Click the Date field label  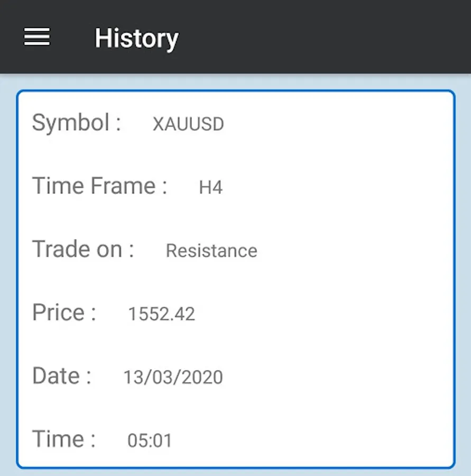tap(61, 376)
